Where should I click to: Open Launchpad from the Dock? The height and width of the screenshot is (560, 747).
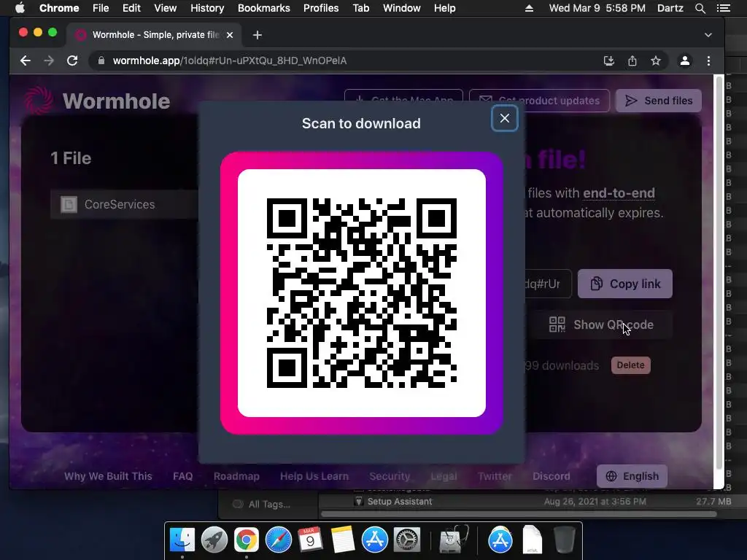tap(214, 540)
